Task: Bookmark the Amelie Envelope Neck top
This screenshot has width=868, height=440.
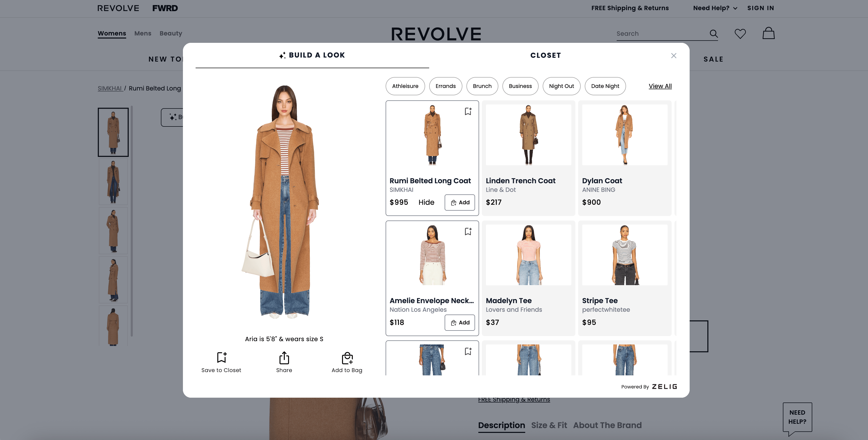Action: 468,231
